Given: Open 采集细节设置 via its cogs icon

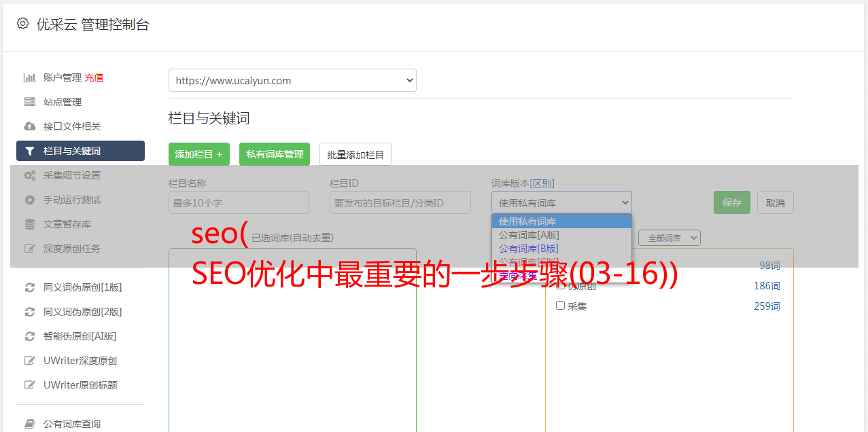Looking at the screenshot, I should pos(30,175).
